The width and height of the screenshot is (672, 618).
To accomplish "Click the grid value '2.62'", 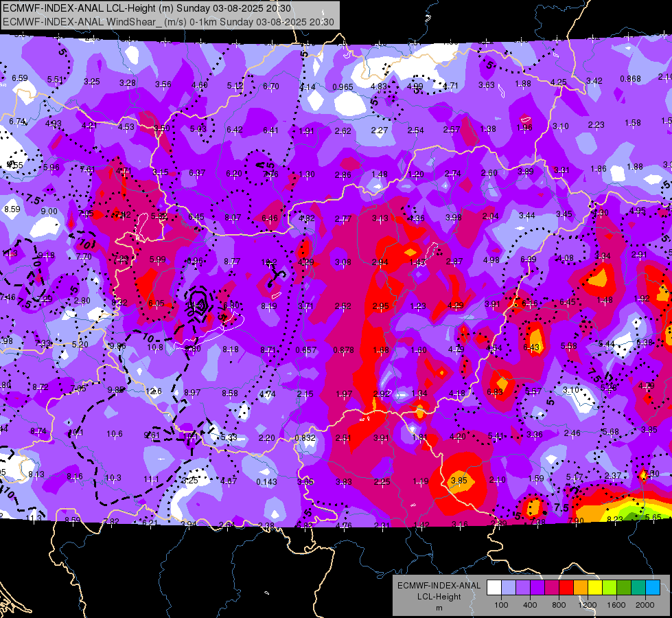I will pyautogui.click(x=343, y=131).
